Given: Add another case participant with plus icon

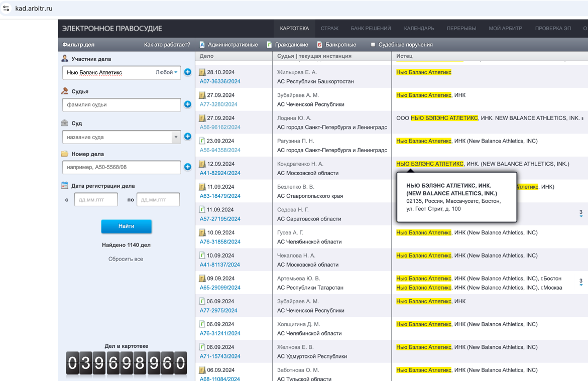Looking at the screenshot, I should [188, 72].
